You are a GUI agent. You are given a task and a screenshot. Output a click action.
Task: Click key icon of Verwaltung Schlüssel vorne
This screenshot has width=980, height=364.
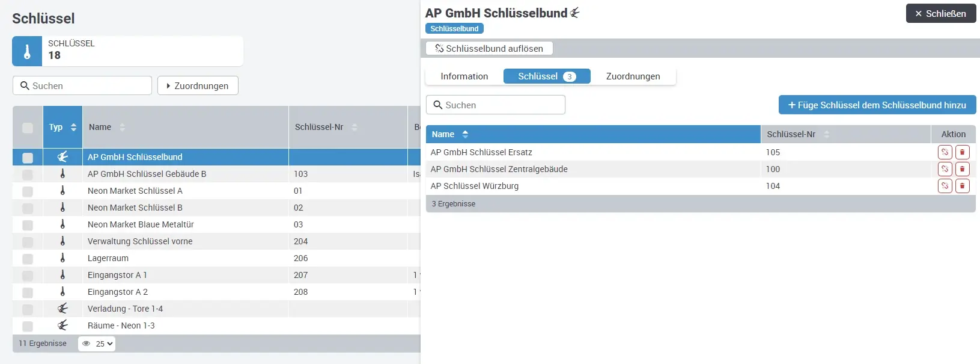click(62, 241)
